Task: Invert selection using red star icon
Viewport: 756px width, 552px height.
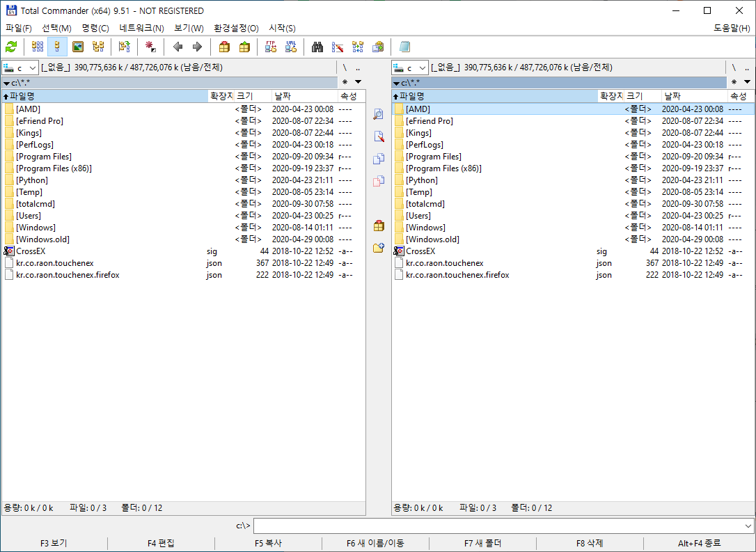Action: tap(151, 47)
